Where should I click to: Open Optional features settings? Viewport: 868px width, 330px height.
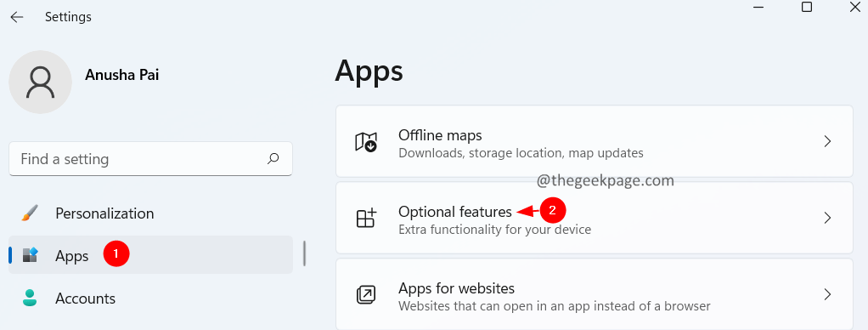(x=595, y=218)
